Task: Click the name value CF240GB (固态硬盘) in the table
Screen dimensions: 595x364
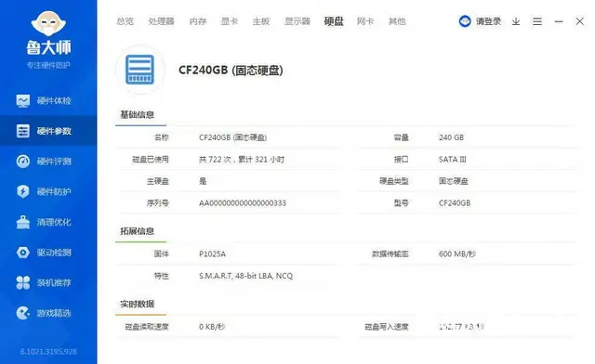Action: [233, 137]
